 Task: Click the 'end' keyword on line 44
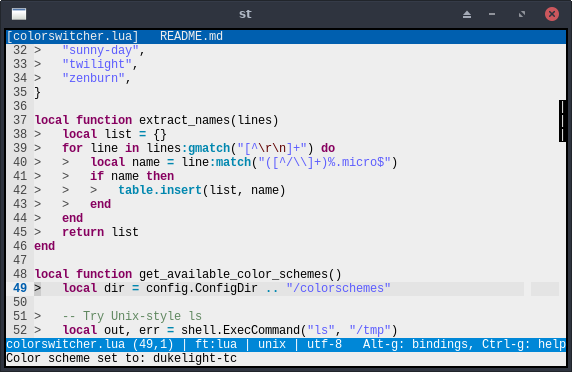[73, 218]
